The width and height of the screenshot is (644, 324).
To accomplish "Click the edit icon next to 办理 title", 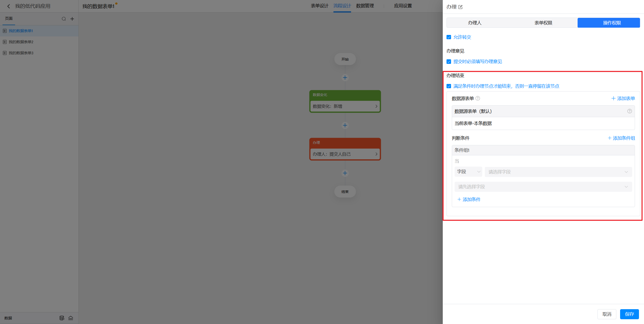I will (460, 7).
